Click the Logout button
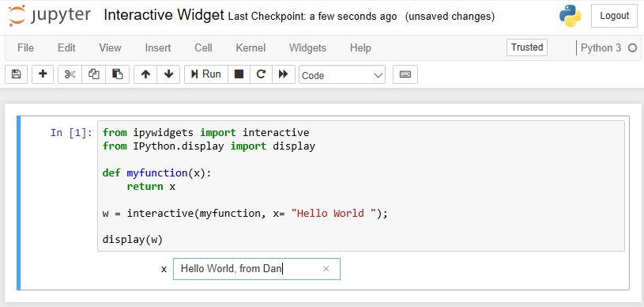Image resolution: width=644 pixels, height=307 pixels. tap(615, 16)
